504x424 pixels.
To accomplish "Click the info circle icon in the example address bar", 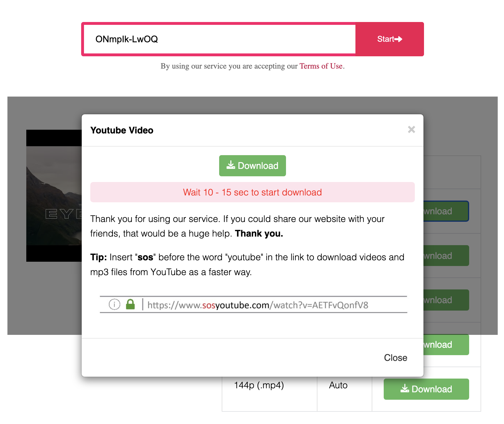I will (114, 304).
